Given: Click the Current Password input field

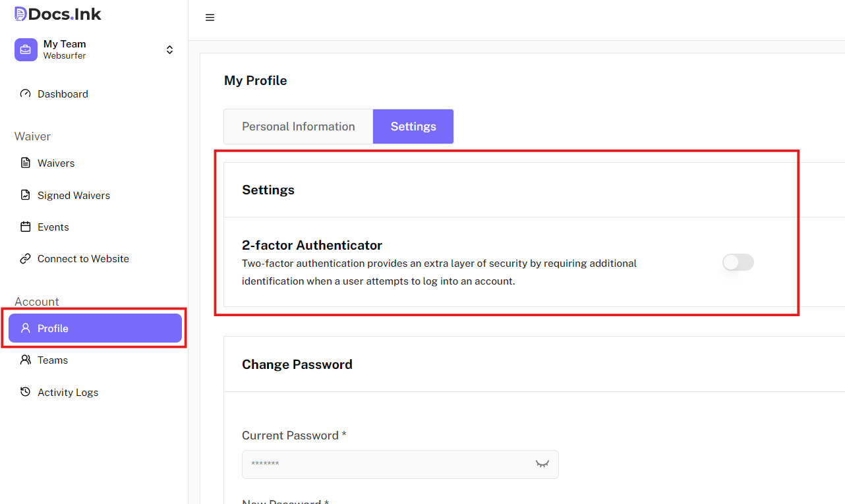Looking at the screenshot, I should click(389, 464).
